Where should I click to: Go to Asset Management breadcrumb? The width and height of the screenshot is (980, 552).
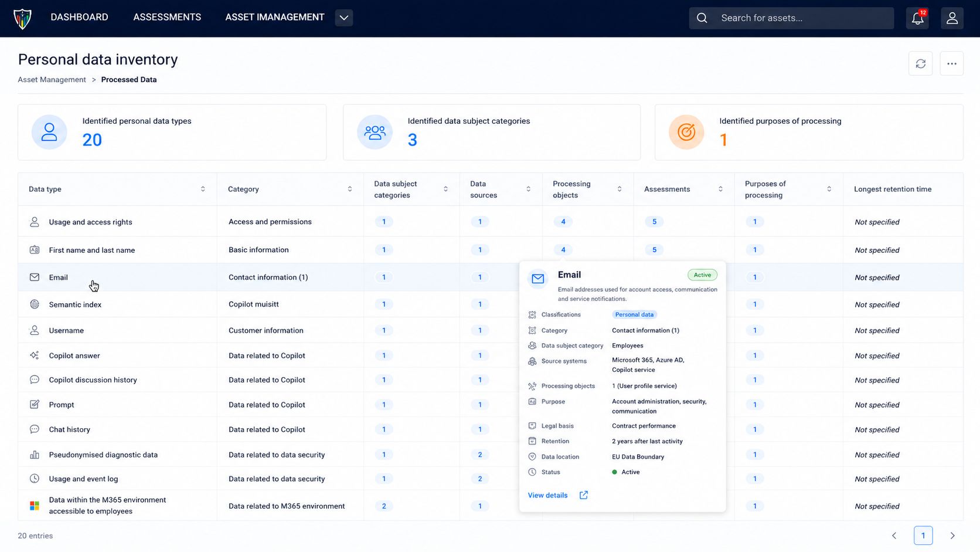[52, 80]
